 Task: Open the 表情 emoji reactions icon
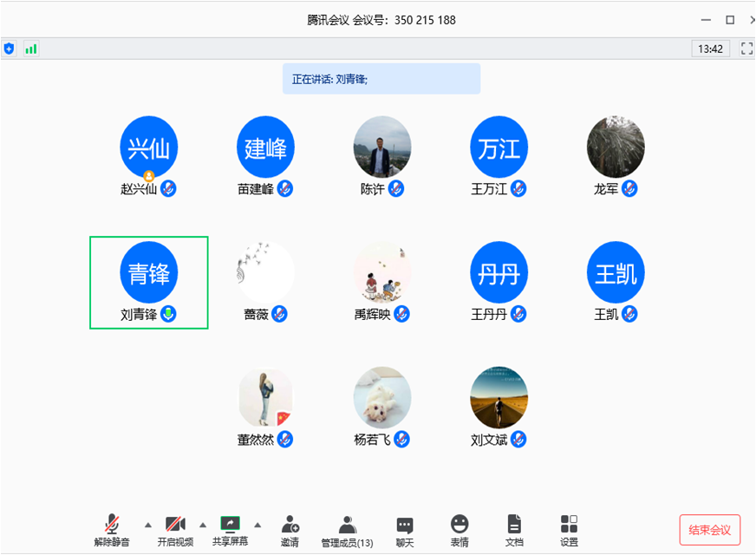459,524
